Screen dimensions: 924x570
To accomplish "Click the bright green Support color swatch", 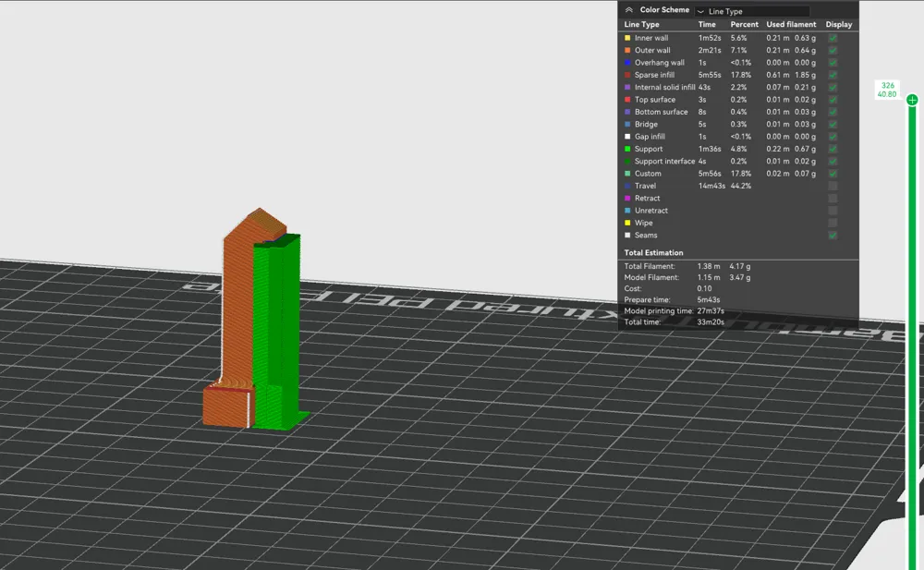I will pyautogui.click(x=627, y=149).
